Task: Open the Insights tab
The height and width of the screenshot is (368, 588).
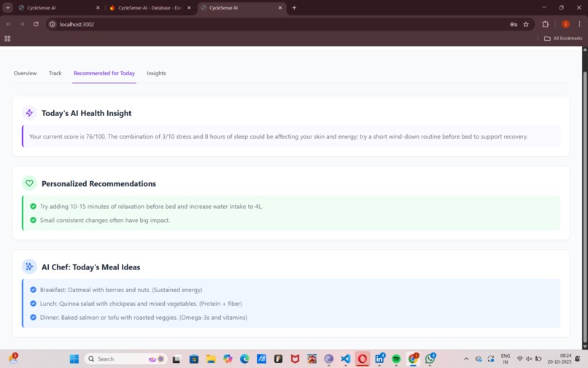Action: pos(156,73)
